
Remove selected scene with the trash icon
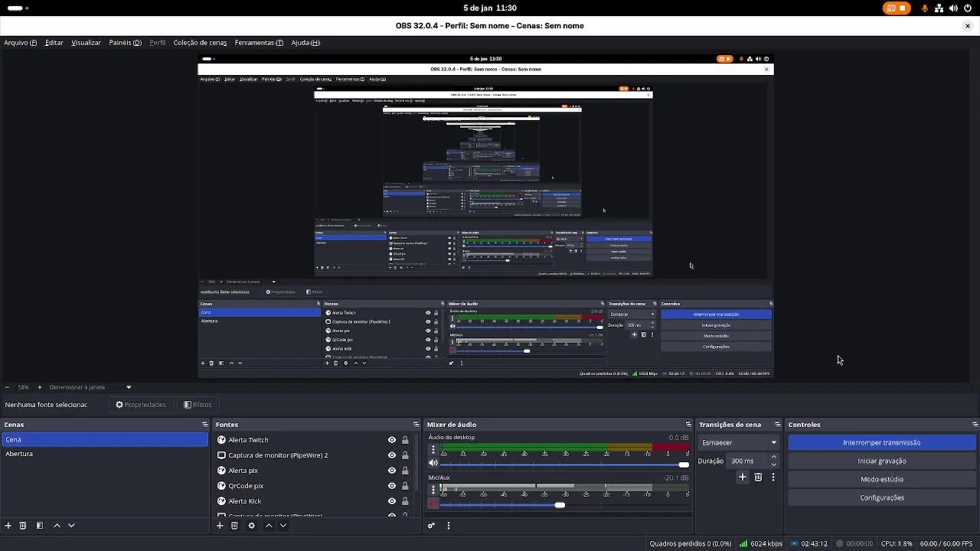(x=23, y=526)
